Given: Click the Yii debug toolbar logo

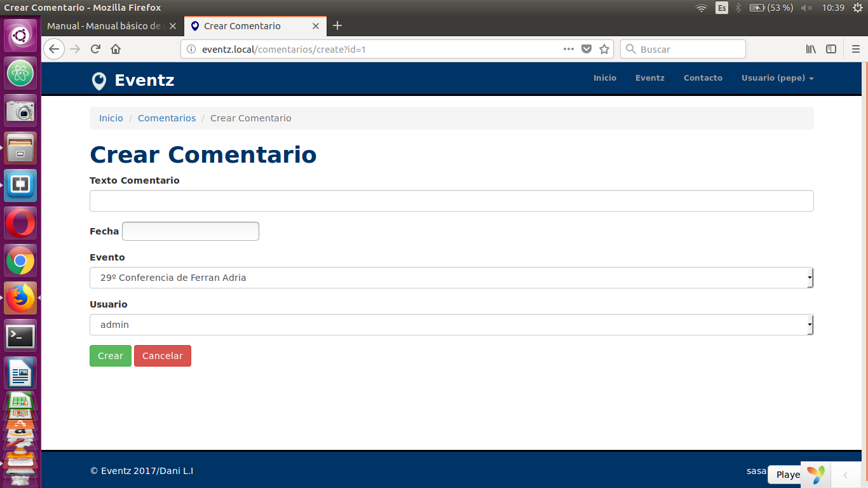Looking at the screenshot, I should point(816,474).
